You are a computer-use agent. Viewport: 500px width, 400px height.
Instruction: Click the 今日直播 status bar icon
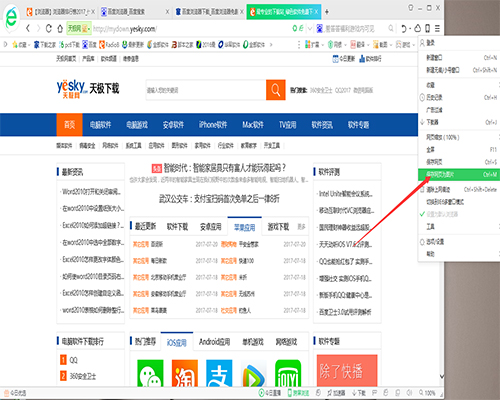(x=270, y=393)
